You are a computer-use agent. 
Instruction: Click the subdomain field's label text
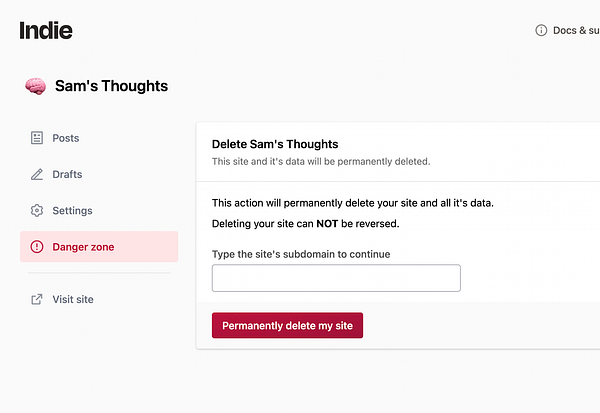pos(300,254)
